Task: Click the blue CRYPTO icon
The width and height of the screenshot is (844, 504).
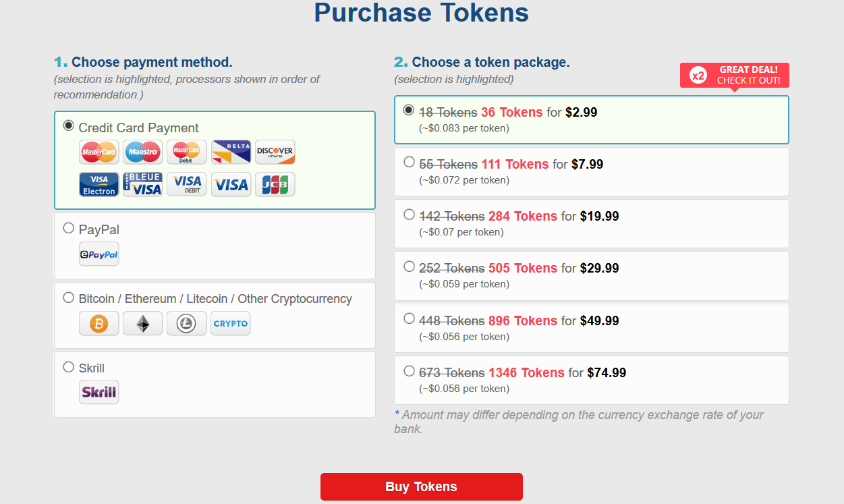Action: (231, 323)
